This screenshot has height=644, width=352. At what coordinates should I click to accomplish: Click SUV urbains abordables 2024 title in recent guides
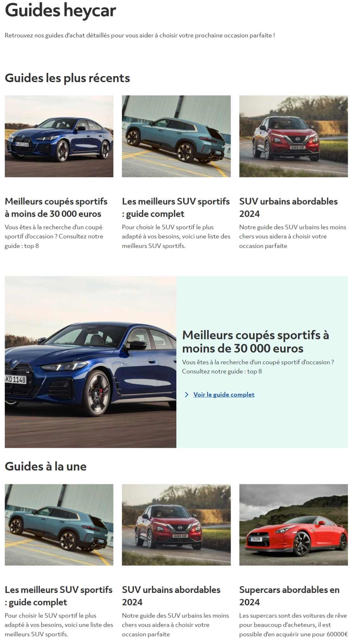click(x=288, y=208)
